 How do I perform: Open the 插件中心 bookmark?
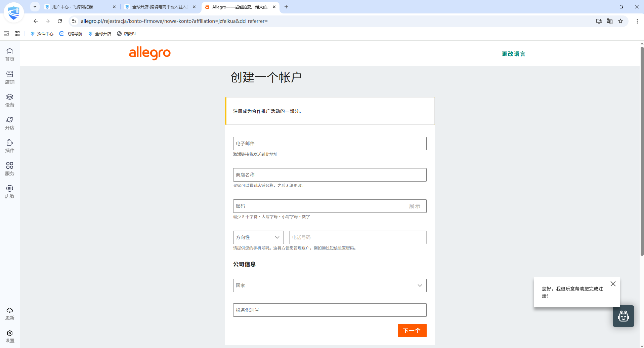coord(42,34)
